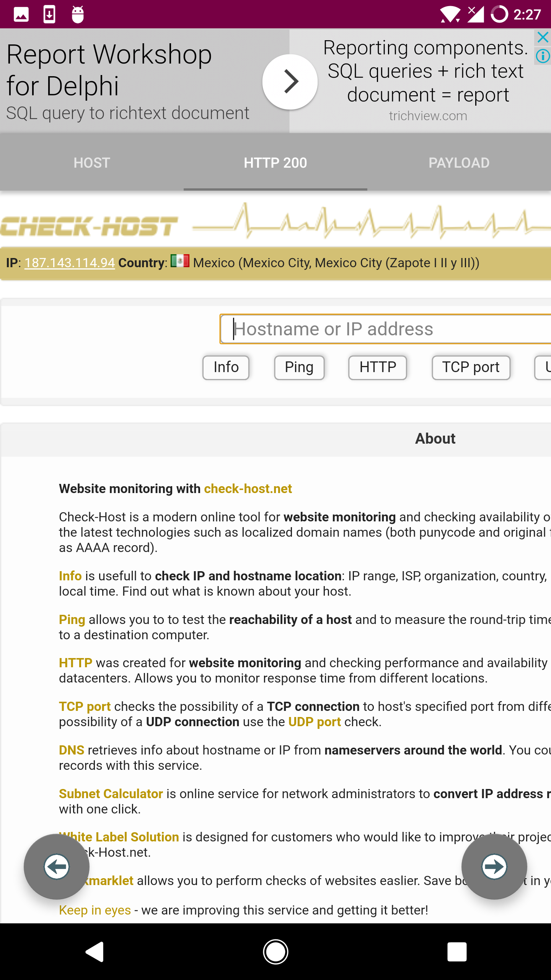
Task: Close the ad with the X icon
Action: (x=543, y=38)
